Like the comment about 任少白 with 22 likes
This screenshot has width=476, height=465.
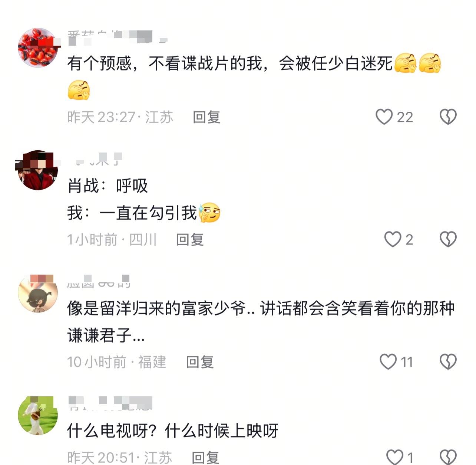[x=384, y=117]
